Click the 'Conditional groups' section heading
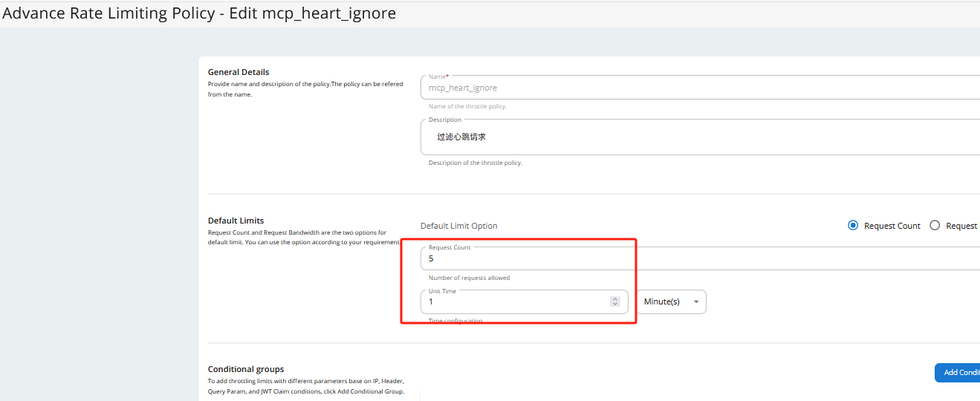 coord(246,369)
